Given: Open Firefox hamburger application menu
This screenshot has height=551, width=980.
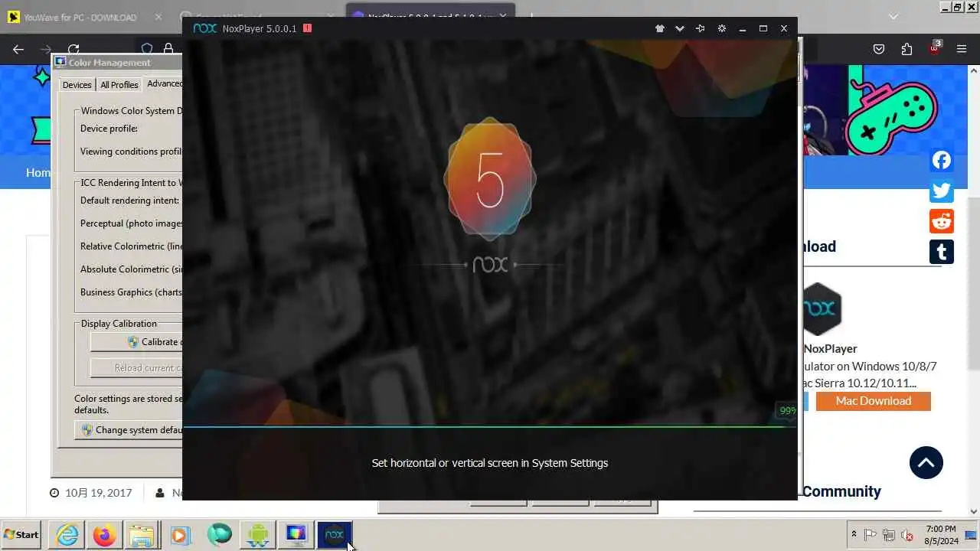Looking at the screenshot, I should coord(962,49).
